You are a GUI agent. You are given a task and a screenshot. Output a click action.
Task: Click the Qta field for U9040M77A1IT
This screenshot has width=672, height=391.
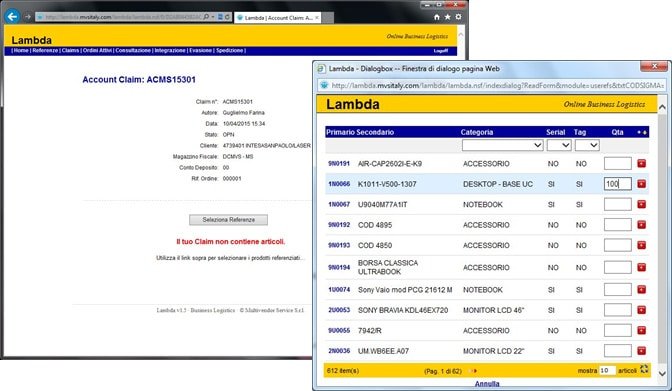618,205
